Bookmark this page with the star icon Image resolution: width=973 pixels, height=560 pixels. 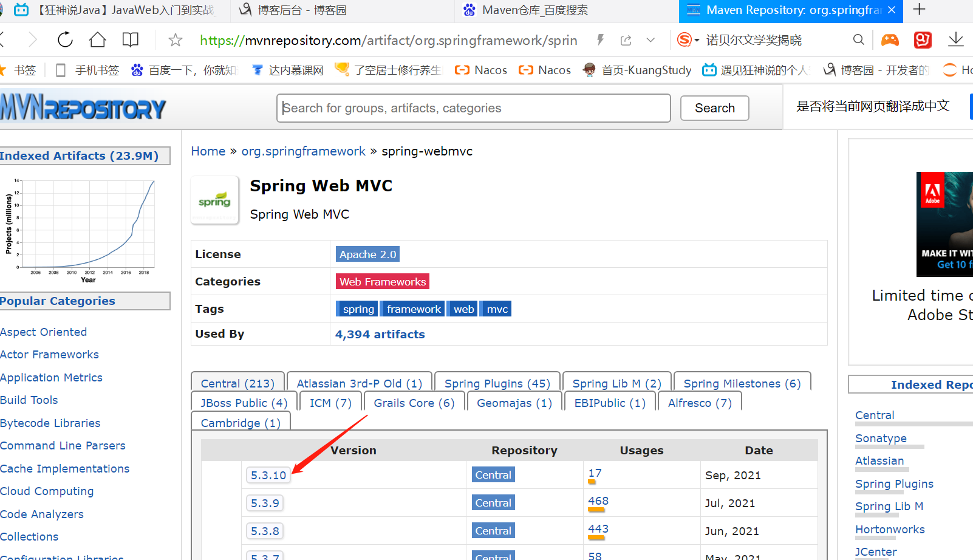click(x=176, y=40)
